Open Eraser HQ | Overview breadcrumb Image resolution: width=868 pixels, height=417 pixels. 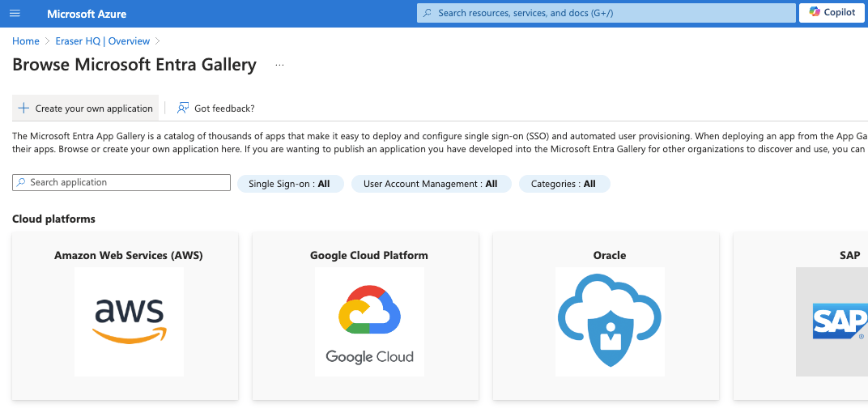click(x=102, y=41)
